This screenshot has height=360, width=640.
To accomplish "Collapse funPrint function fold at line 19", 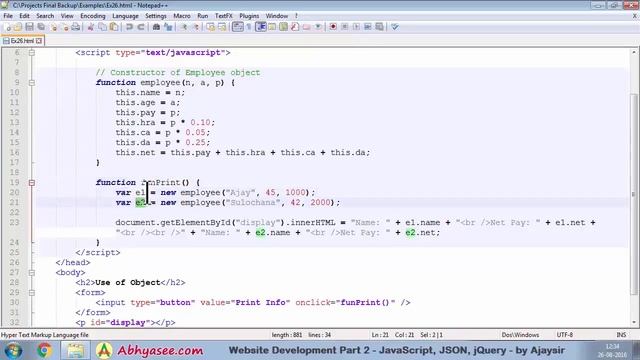I will point(32,182).
